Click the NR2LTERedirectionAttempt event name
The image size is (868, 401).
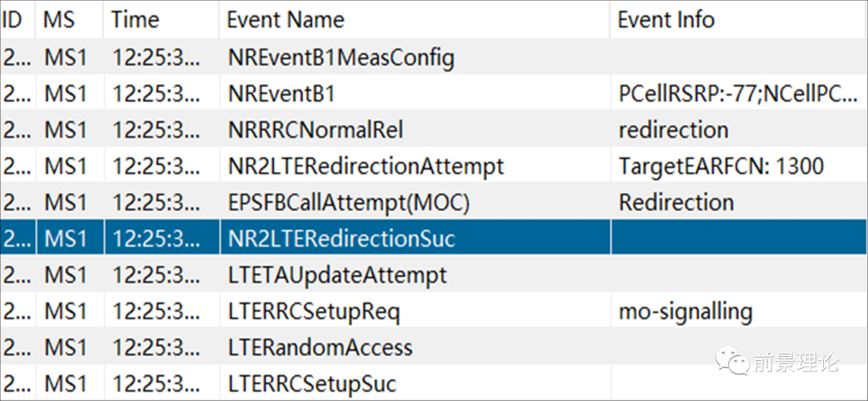tap(366, 166)
